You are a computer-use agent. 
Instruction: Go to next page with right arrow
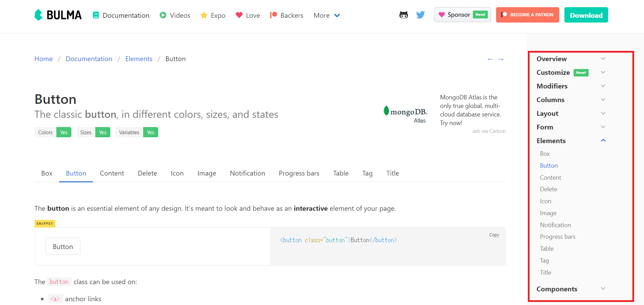pyautogui.click(x=501, y=59)
